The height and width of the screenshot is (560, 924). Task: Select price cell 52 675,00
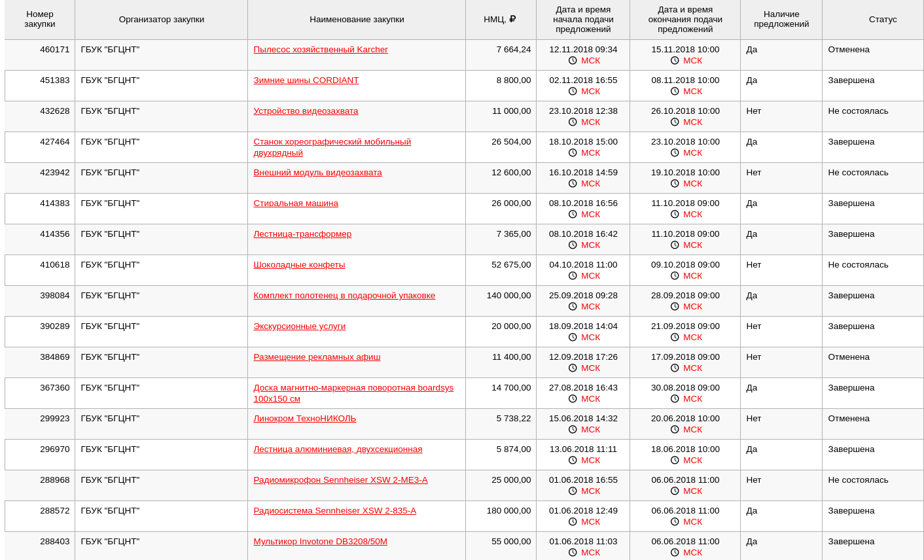(x=501, y=270)
